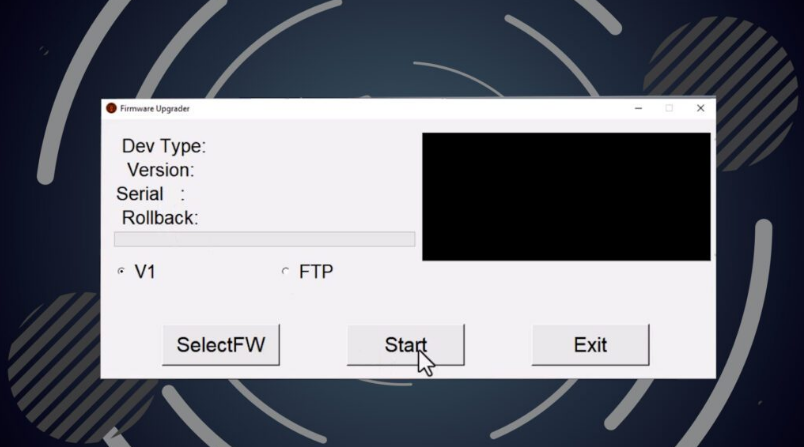
Task: Click the Firmware Upgrader title text
Action: pyautogui.click(x=155, y=109)
